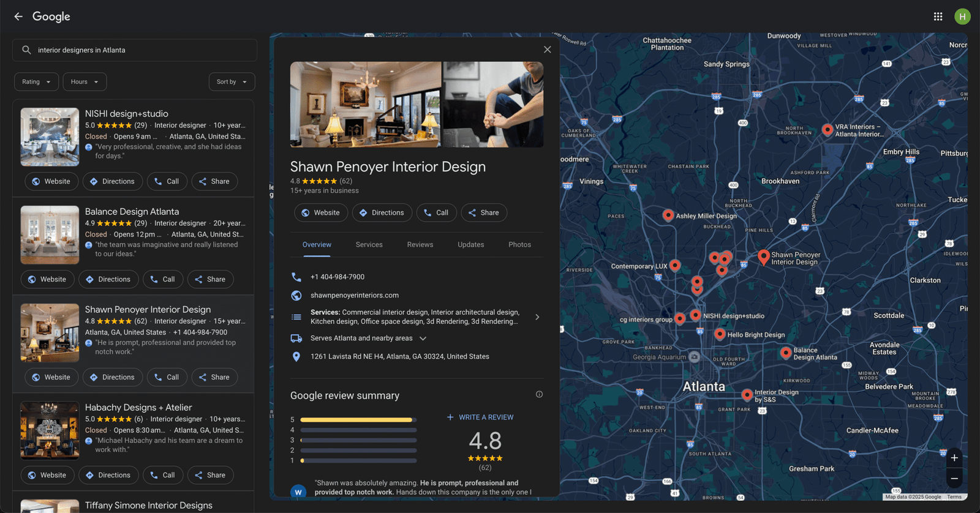The height and width of the screenshot is (513, 980).
Task: Click Call button in detail panel
Action: coord(437,212)
